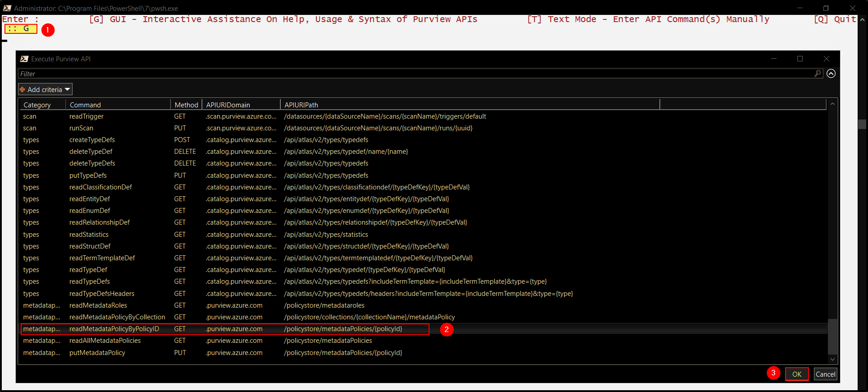Select the putMetadataPolicy row
Screen dimensions: 868x392
pyautogui.click(x=424, y=353)
